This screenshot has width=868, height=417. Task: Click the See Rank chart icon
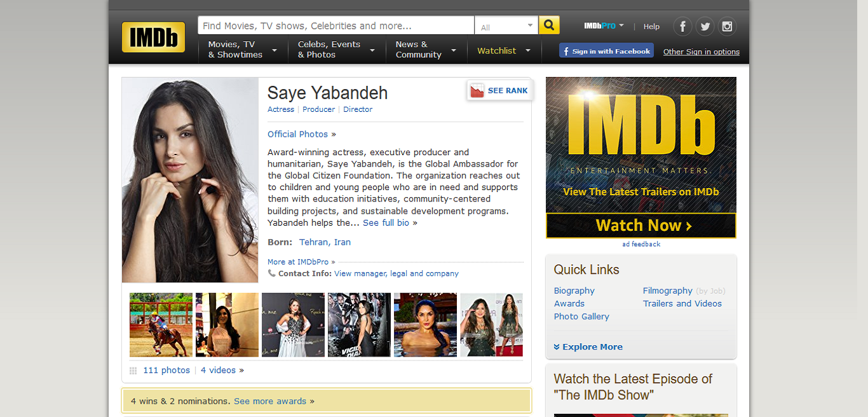coord(477,91)
